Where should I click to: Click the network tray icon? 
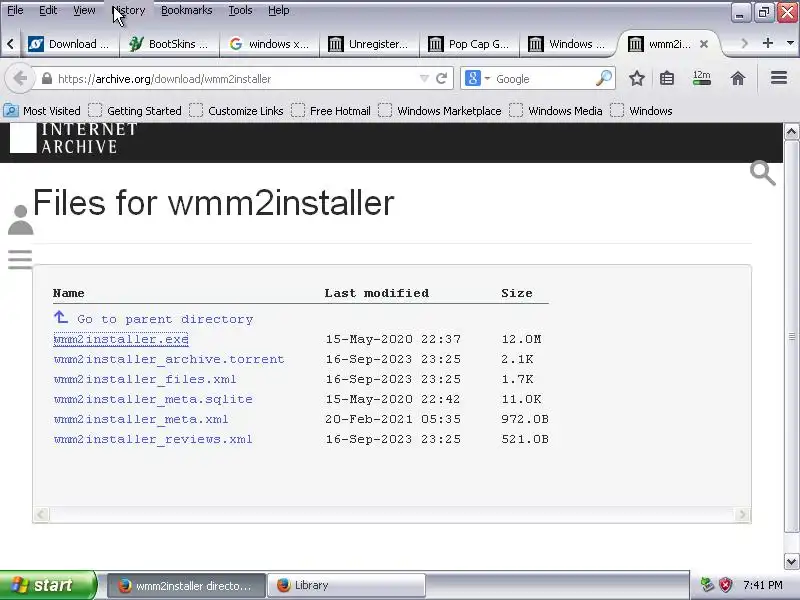(x=707, y=585)
